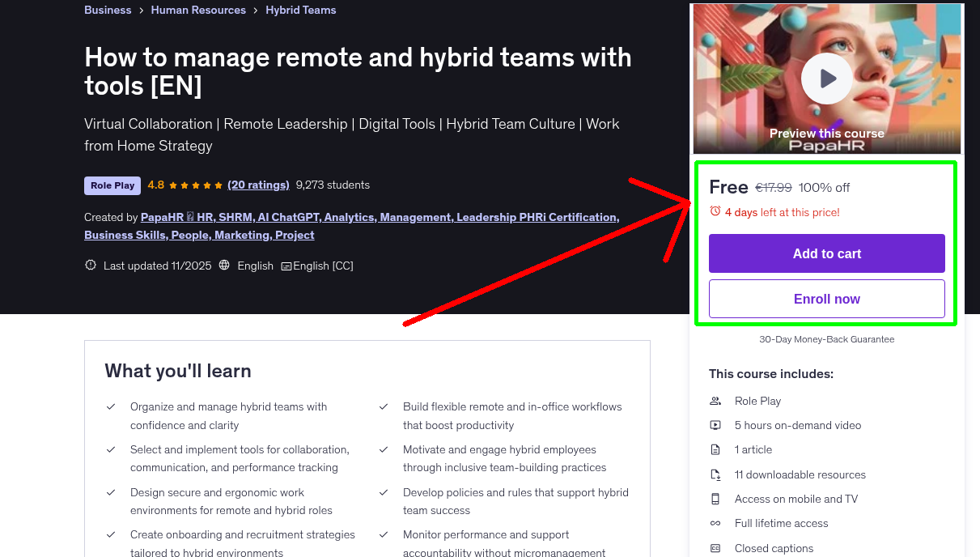Go to the Business breadcrumb
The width and height of the screenshot is (980, 557).
[x=108, y=10]
